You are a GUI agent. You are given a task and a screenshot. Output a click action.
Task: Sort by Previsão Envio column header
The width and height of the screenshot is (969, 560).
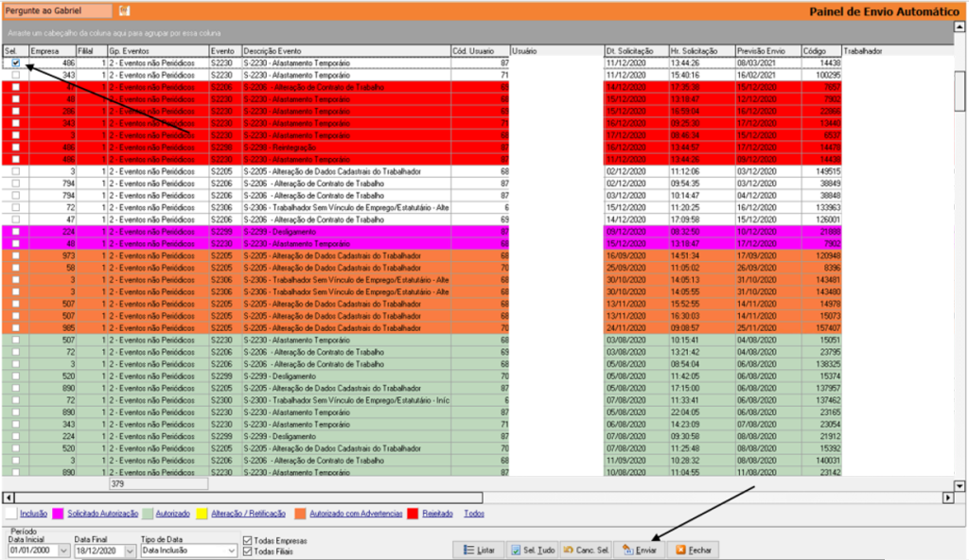[768, 51]
